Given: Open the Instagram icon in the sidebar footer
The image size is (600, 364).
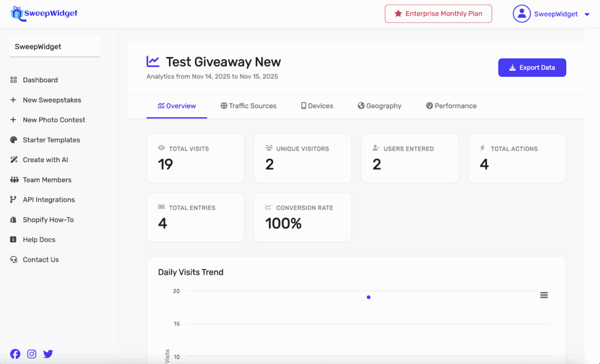Looking at the screenshot, I should pos(32,353).
